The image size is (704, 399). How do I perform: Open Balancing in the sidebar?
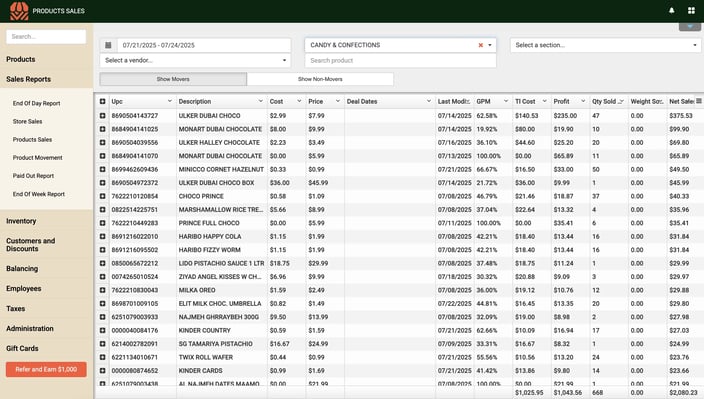[x=22, y=268]
